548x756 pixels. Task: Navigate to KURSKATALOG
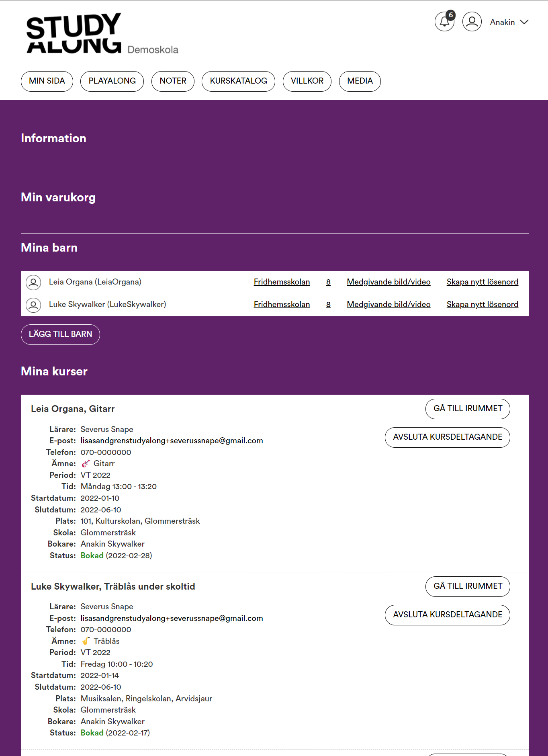238,81
